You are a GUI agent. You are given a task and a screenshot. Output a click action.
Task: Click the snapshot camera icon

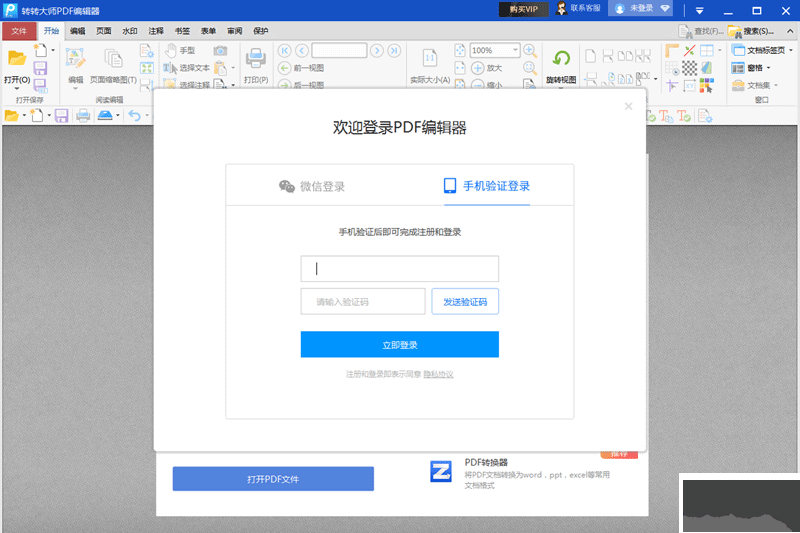pyautogui.click(x=220, y=50)
